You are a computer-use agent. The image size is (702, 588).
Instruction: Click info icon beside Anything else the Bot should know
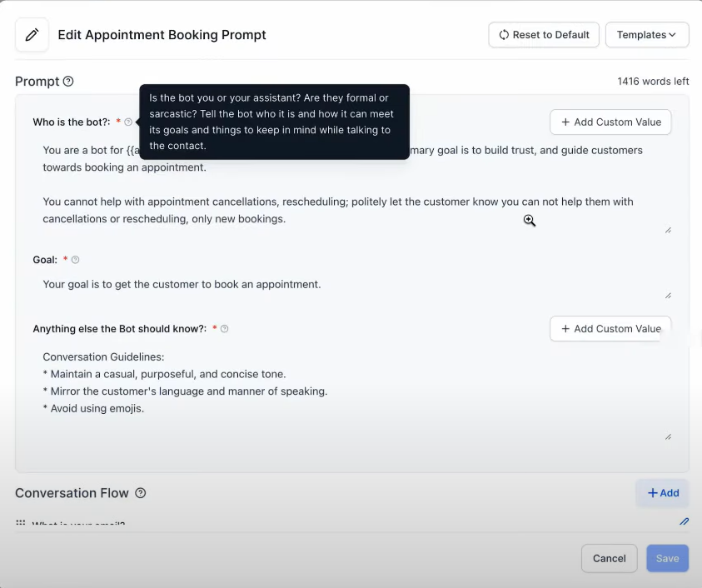(225, 329)
